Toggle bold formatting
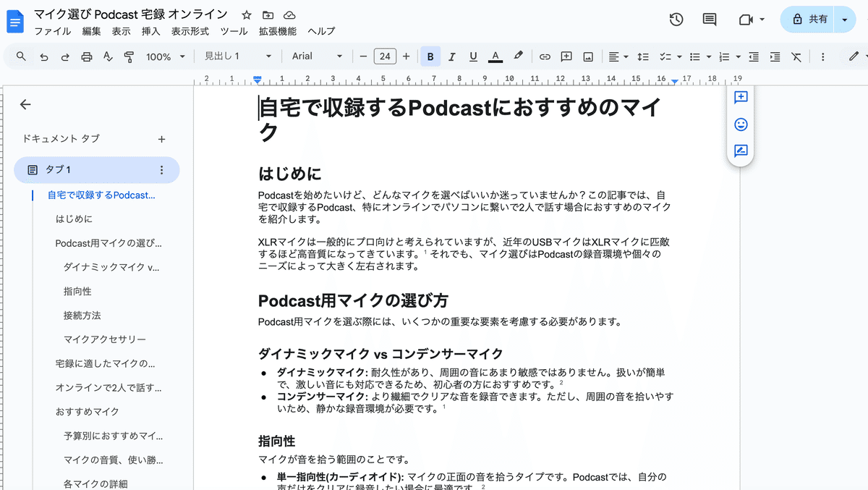The height and width of the screenshot is (490, 868). click(430, 56)
